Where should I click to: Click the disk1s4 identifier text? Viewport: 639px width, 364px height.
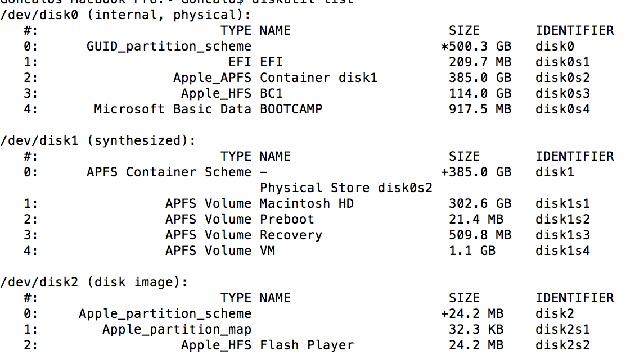point(562,251)
